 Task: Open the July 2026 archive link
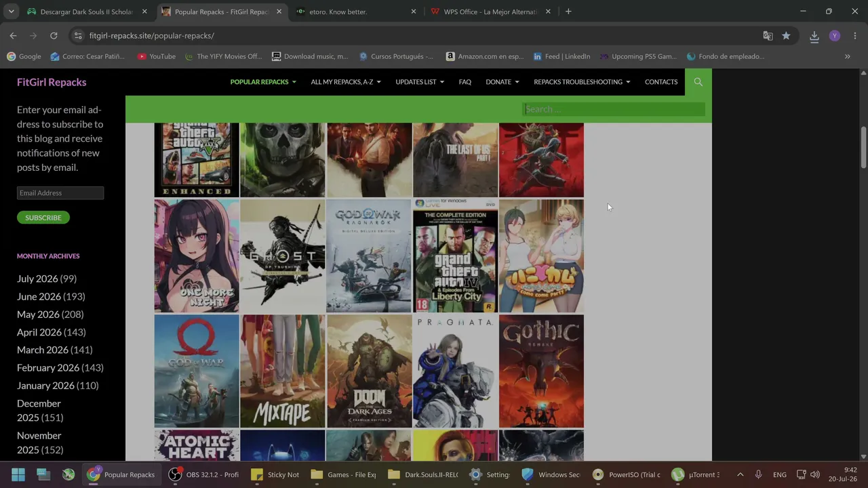point(37,279)
